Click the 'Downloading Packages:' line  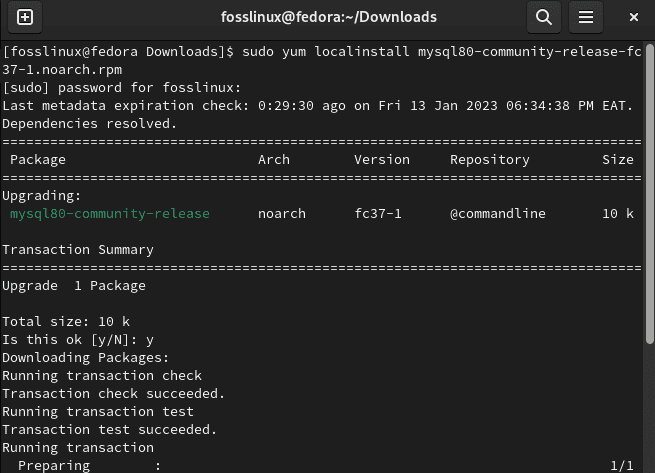[86, 358]
